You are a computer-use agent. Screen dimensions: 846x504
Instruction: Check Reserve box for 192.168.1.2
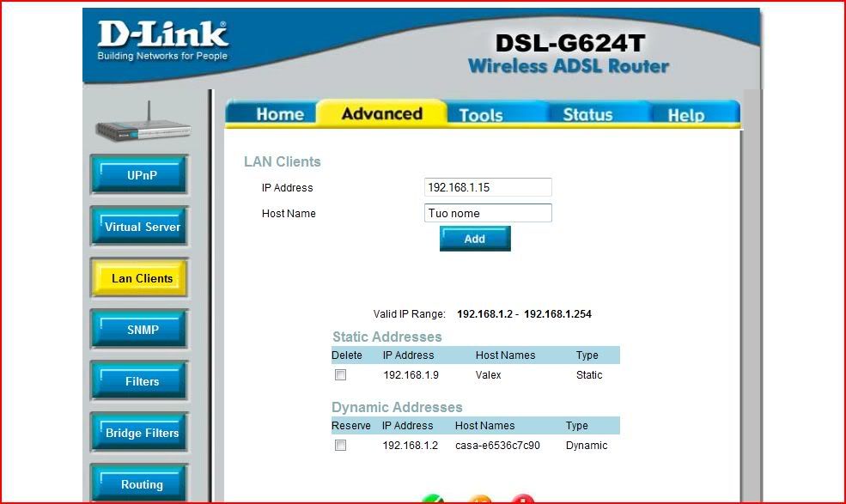[340, 445]
